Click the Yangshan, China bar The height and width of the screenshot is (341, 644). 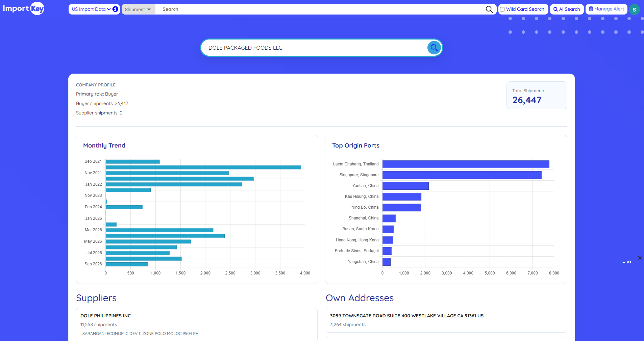coord(386,262)
